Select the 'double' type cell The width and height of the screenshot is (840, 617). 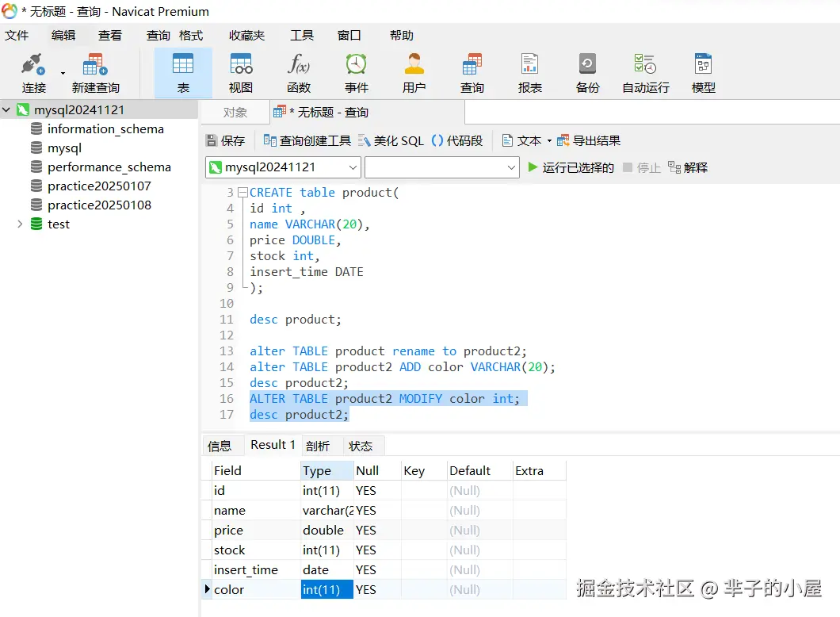click(x=326, y=530)
